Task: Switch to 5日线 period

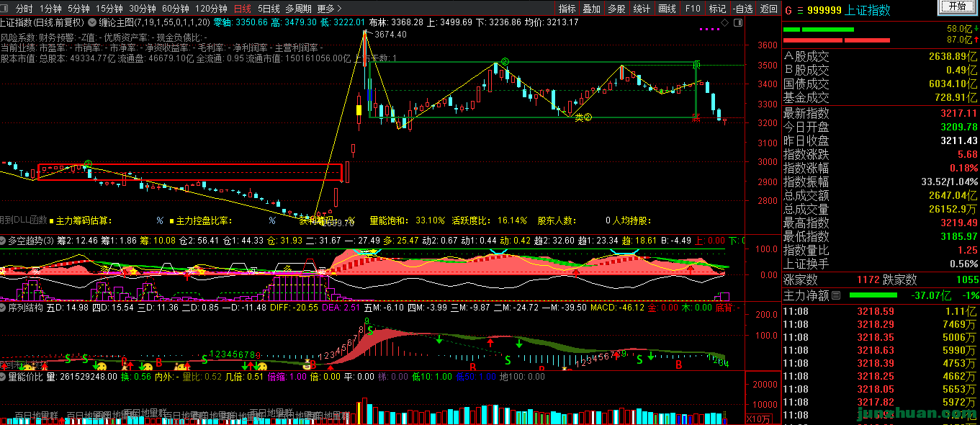Action: tap(268, 9)
